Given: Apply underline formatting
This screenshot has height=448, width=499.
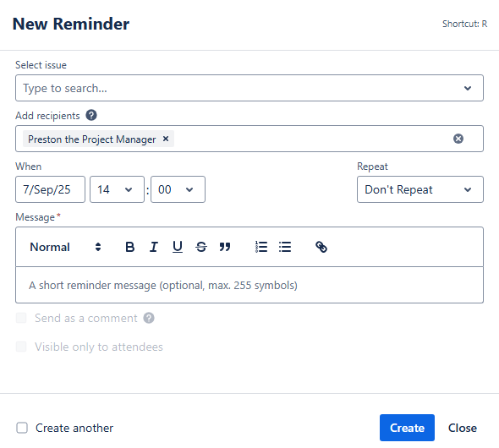Looking at the screenshot, I should pos(178,247).
